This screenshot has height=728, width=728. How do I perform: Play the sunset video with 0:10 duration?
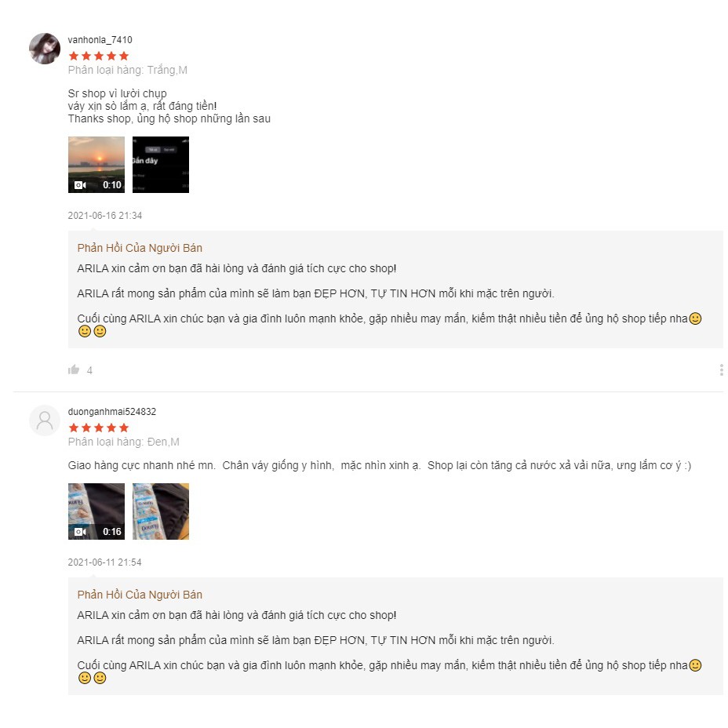coord(96,165)
